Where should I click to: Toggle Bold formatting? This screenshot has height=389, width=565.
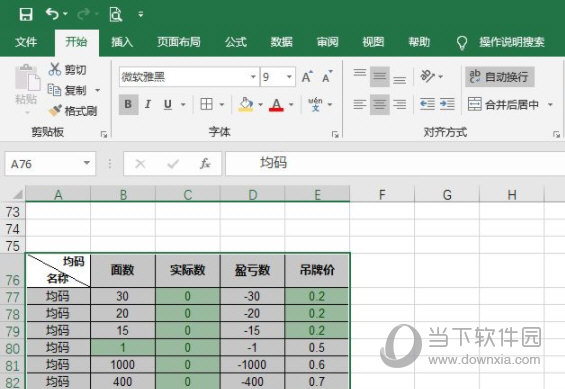click(128, 104)
